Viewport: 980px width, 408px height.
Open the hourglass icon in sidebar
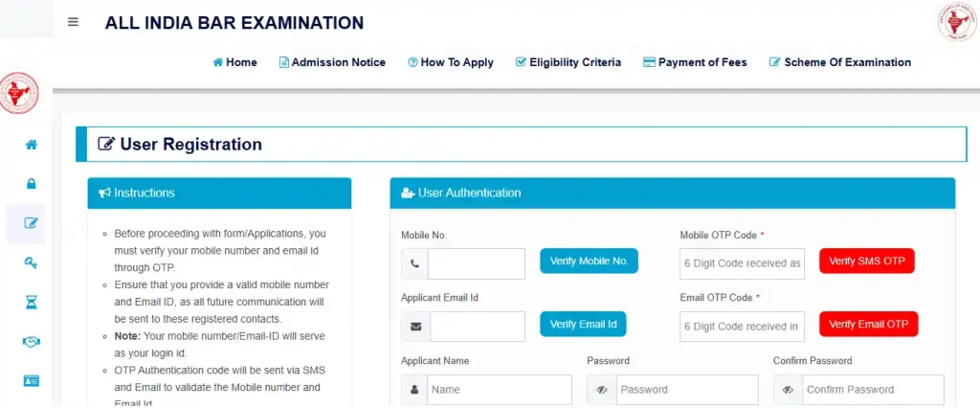[x=31, y=302]
